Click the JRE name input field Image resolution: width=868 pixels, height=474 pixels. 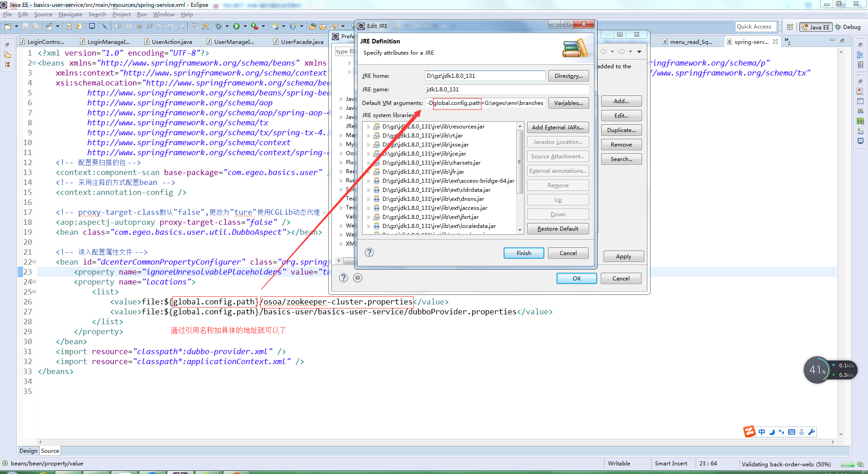pos(507,89)
